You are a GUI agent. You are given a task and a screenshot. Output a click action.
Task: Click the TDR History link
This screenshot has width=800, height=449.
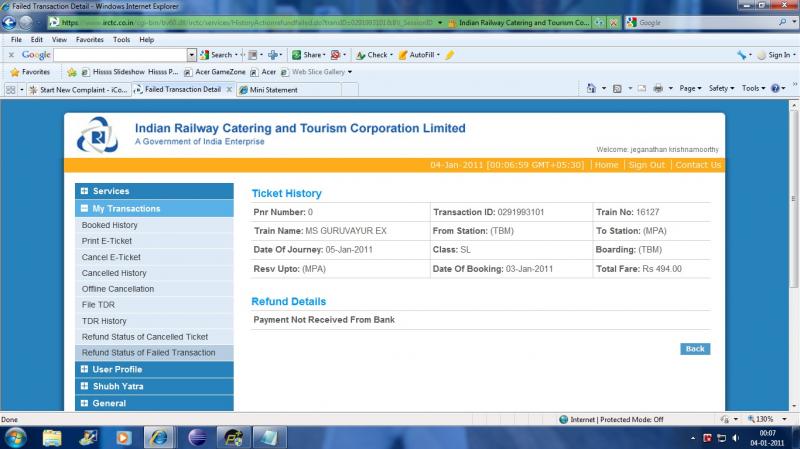point(104,321)
